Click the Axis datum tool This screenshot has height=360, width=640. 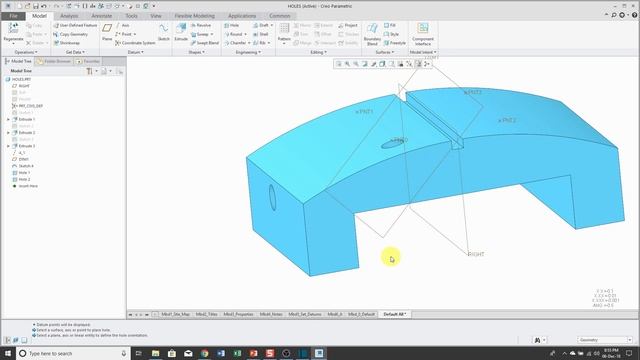122,25
